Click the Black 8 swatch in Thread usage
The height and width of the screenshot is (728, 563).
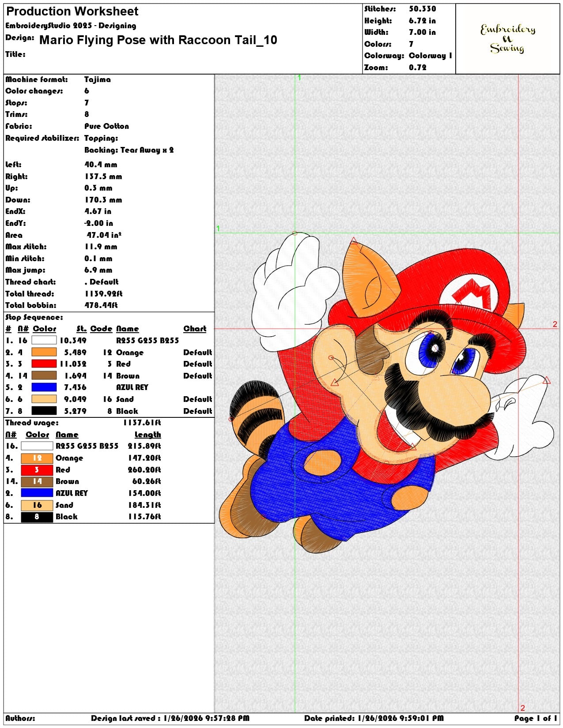coord(37,517)
